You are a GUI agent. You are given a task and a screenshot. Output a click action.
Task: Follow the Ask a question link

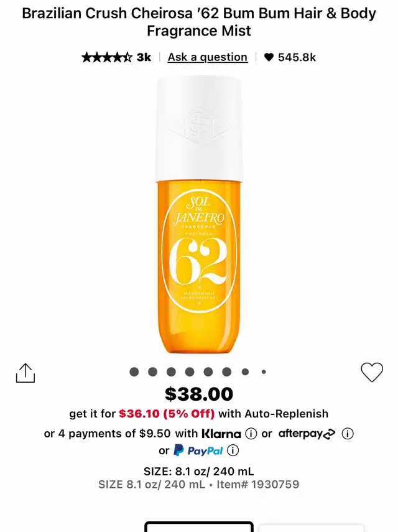coord(208,57)
